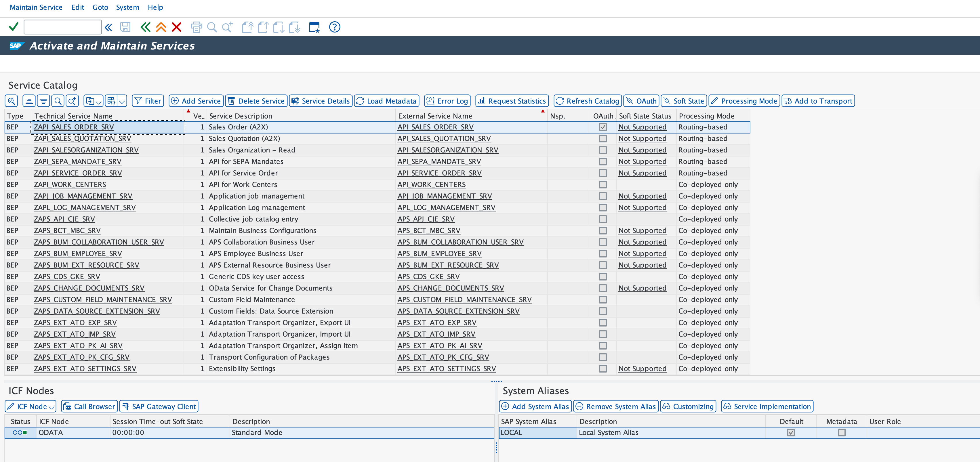
Task: Open the Goto menu
Action: coord(100,7)
